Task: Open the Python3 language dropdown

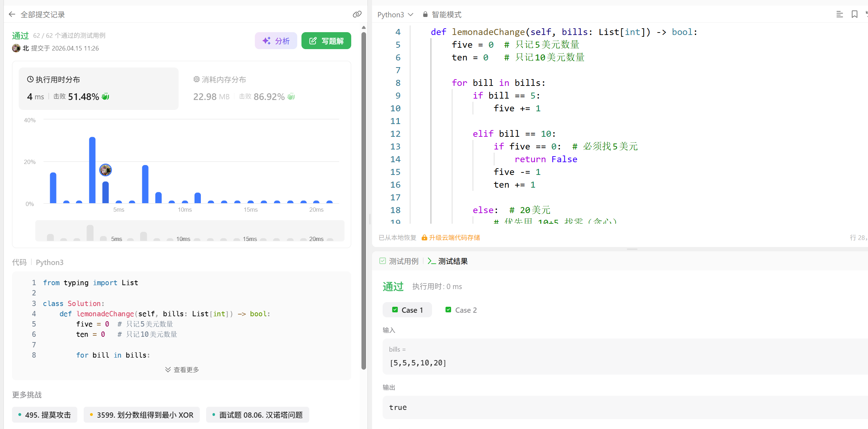Action: point(395,14)
